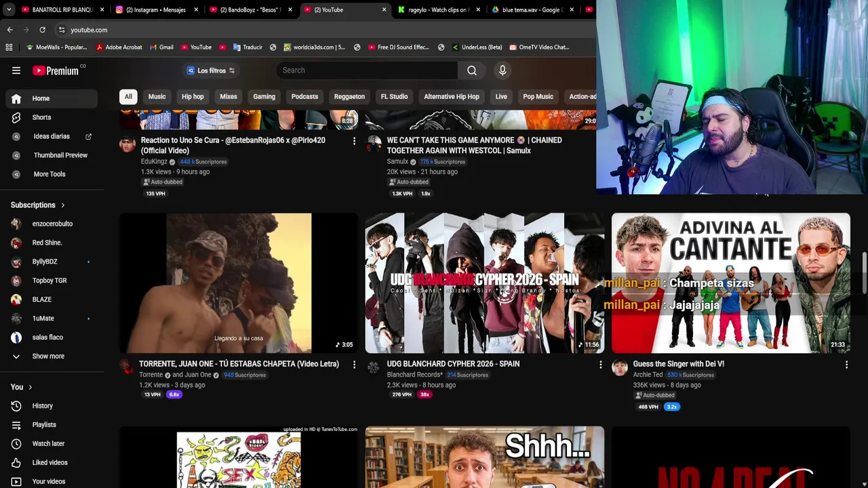This screenshot has height=488, width=868.
Task: Select the Reggaeton filter chip
Action: pos(349,96)
